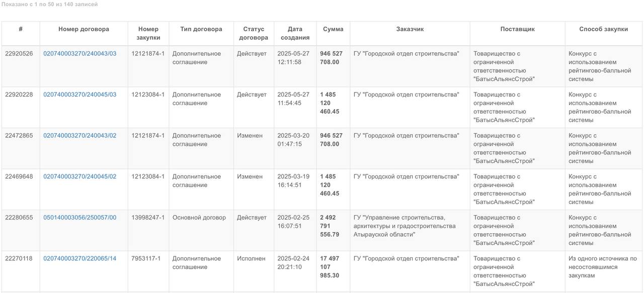Open contract link 050140003056/250057/00
Image resolution: width=644 pixels, height=293 pixels.
point(79,218)
